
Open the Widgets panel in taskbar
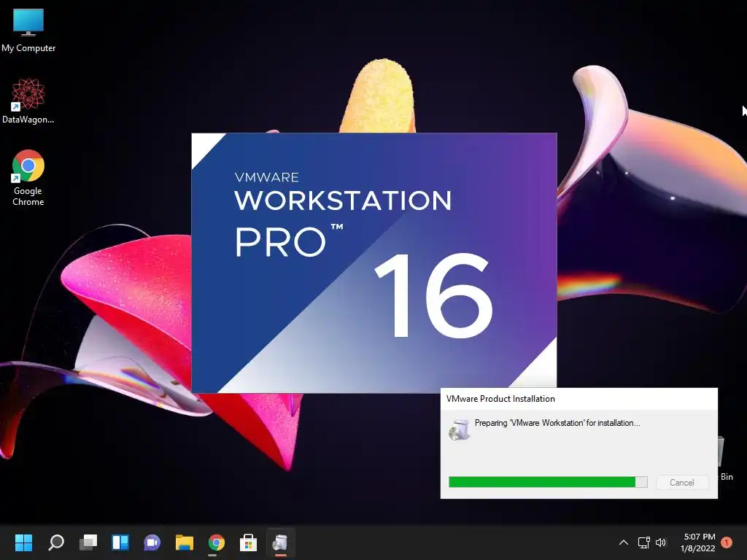120,542
